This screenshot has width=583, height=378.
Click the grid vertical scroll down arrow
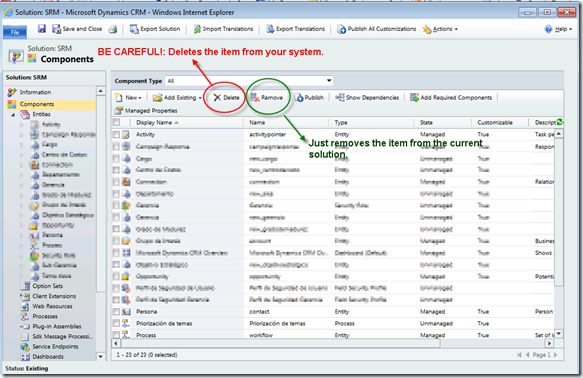[x=559, y=333]
